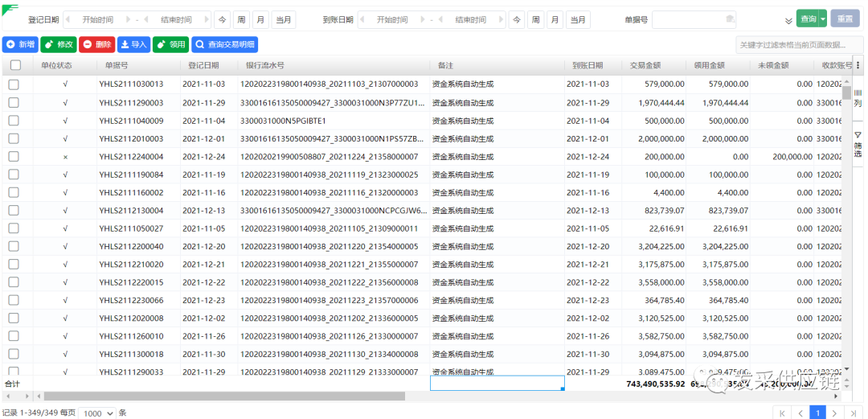Sort by 单位状态 column header
Screen dimensions: 868x419
click(x=56, y=65)
